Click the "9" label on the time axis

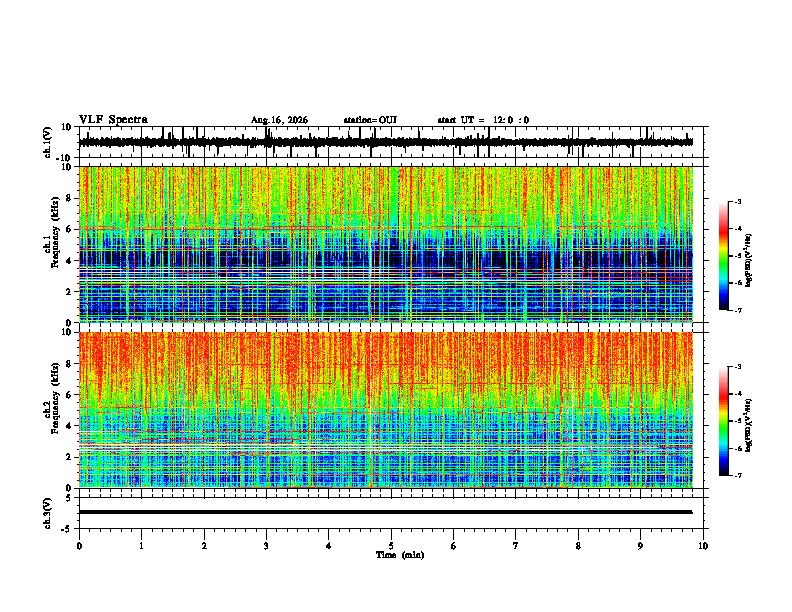(640, 546)
